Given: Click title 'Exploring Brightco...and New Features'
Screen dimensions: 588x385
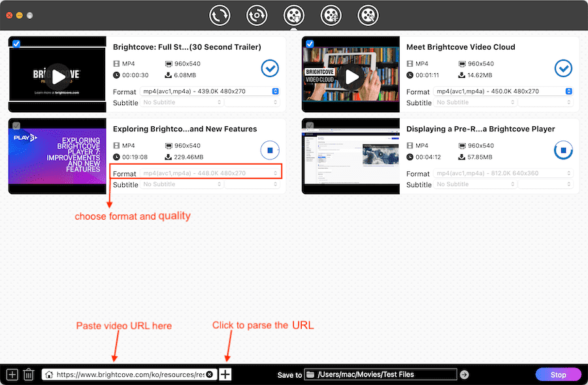Looking at the screenshot, I should (x=185, y=129).
